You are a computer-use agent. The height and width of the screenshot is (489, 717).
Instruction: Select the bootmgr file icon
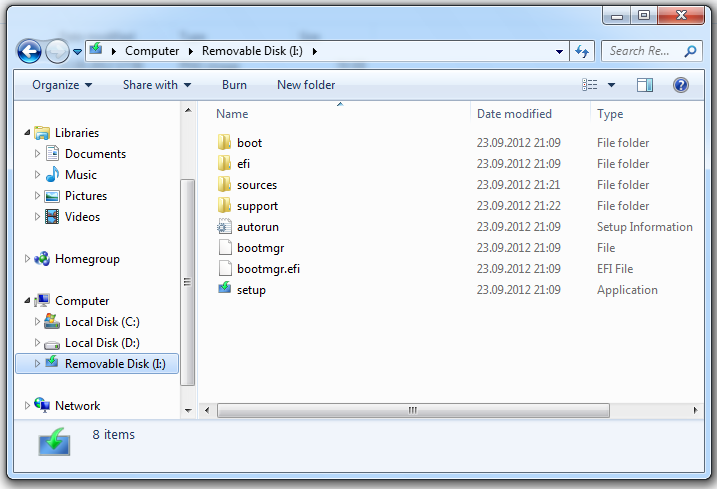tap(225, 247)
